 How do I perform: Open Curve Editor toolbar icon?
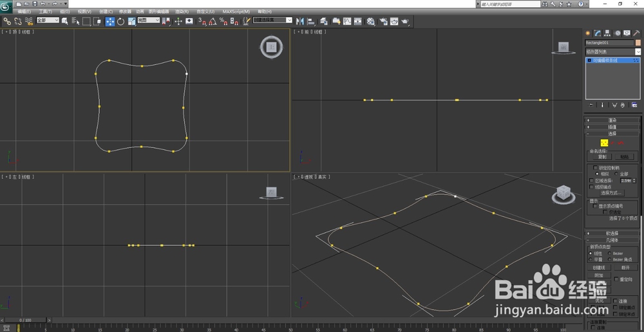pos(347,21)
